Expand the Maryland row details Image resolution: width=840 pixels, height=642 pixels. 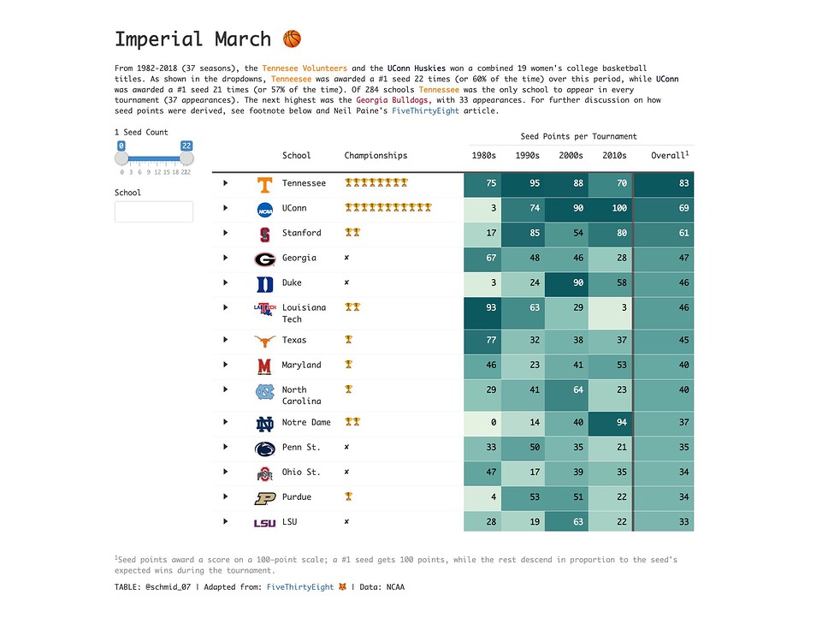click(x=225, y=364)
